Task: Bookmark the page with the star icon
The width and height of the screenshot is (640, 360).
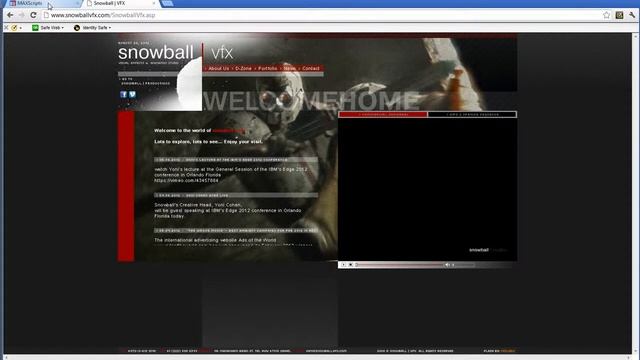Action: click(x=607, y=15)
